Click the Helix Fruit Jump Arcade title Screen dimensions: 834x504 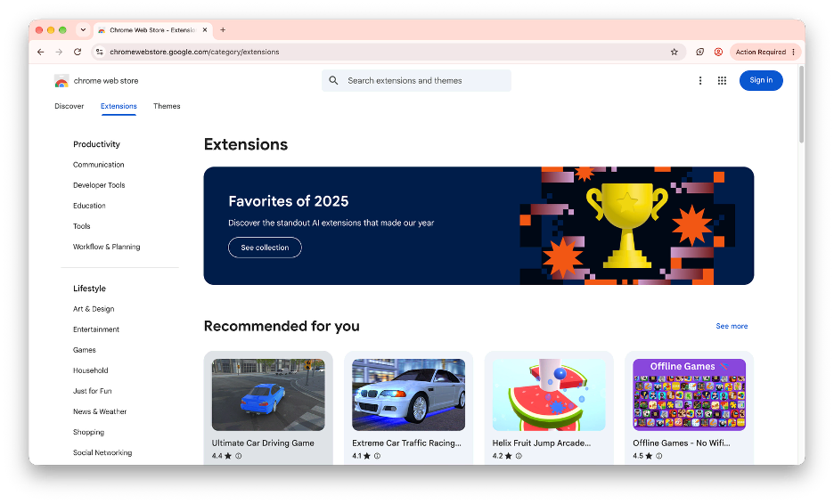542,443
